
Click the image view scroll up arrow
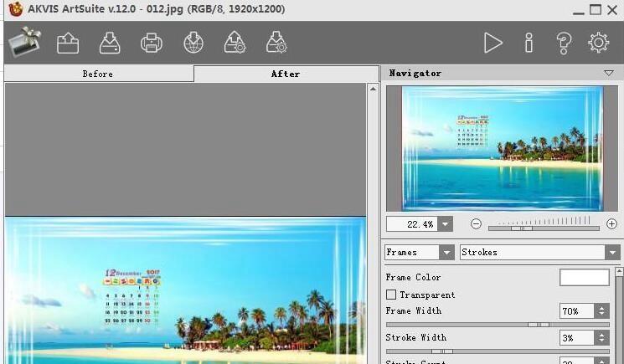373,89
